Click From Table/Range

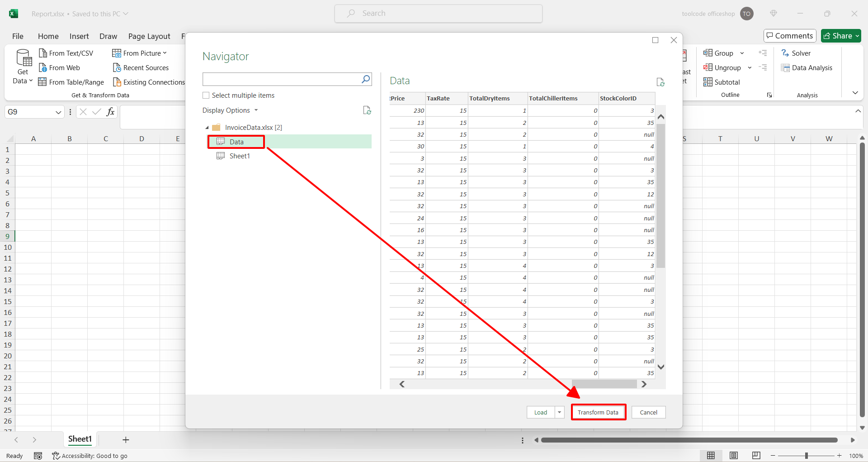(x=71, y=82)
